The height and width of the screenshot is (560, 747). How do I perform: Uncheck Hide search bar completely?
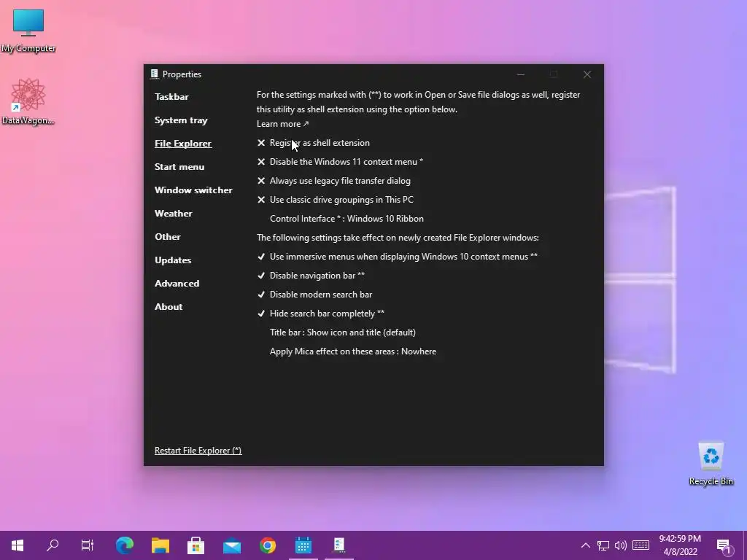(x=321, y=314)
